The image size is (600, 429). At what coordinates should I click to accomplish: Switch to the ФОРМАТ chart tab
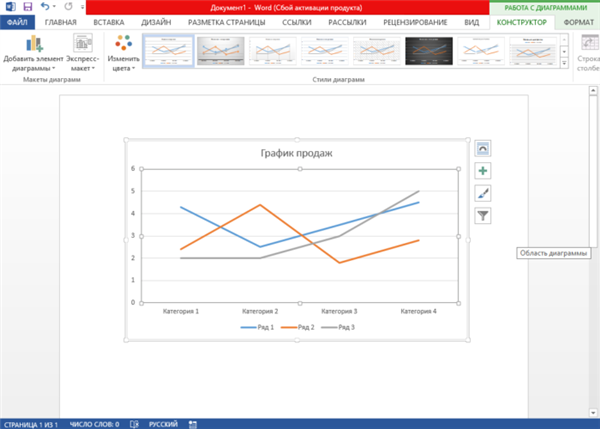(578, 22)
